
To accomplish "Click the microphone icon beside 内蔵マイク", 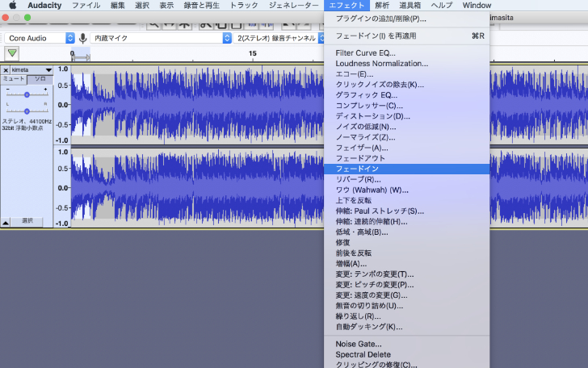I will (x=83, y=38).
